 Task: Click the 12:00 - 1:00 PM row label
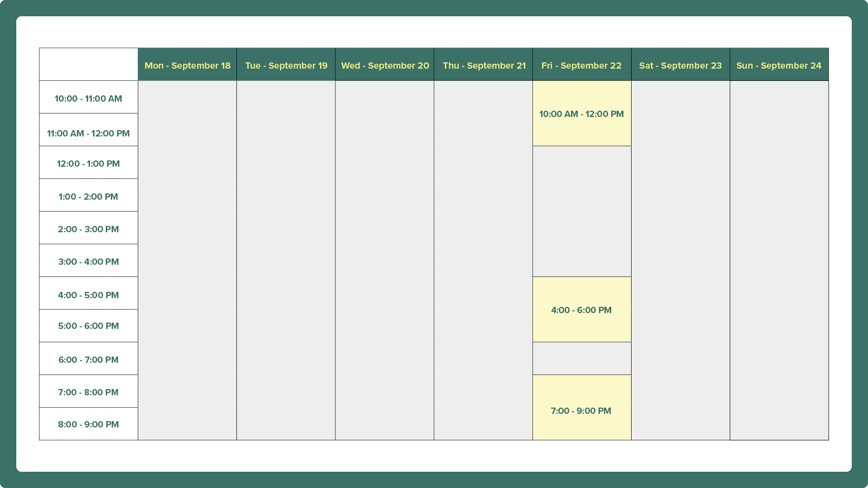[x=89, y=164]
